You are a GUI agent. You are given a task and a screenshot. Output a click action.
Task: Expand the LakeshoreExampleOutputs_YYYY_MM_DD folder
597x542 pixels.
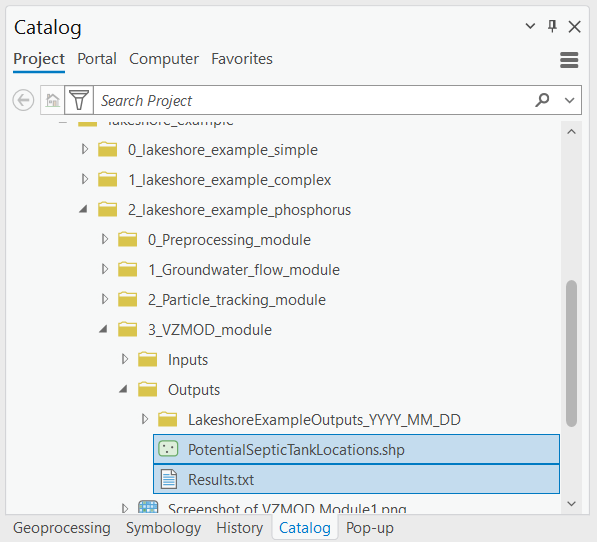pyautogui.click(x=145, y=419)
